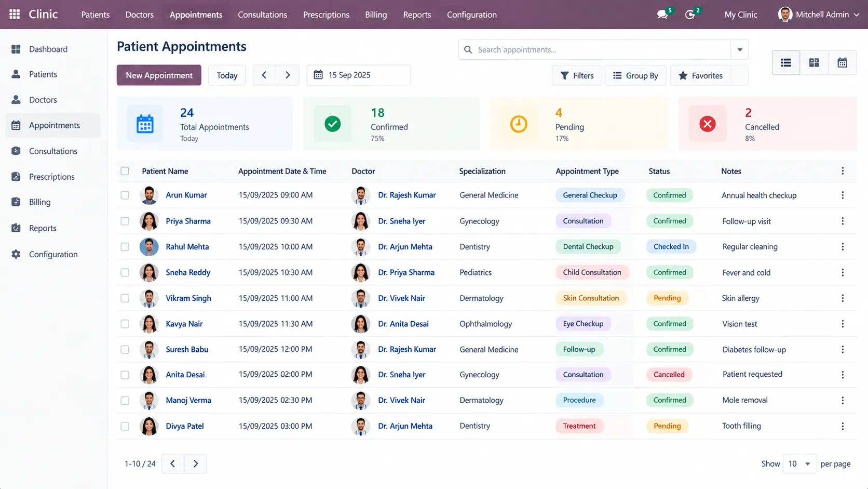Open Configuration in the left sidebar

(x=53, y=254)
